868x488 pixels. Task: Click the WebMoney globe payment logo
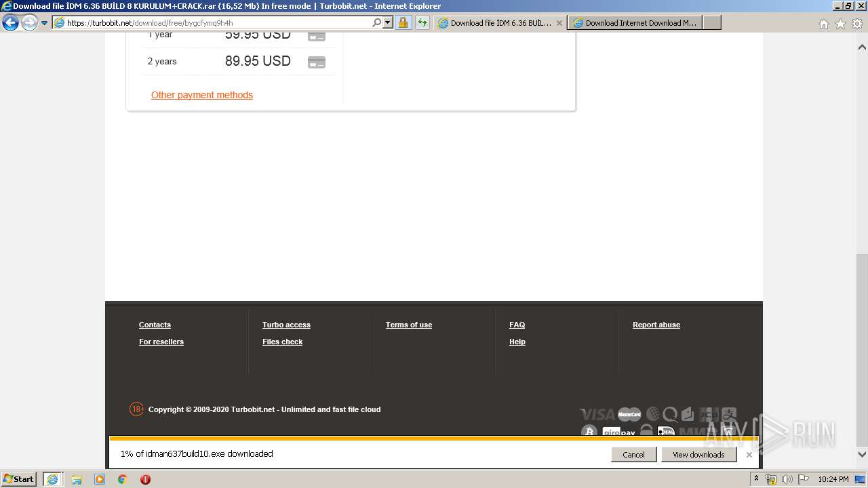coord(653,414)
